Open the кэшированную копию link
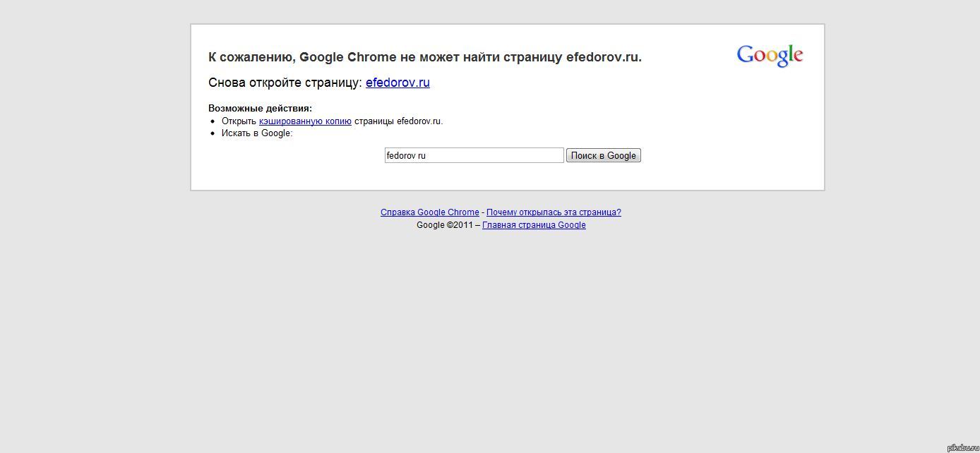980x453 pixels. pos(305,121)
